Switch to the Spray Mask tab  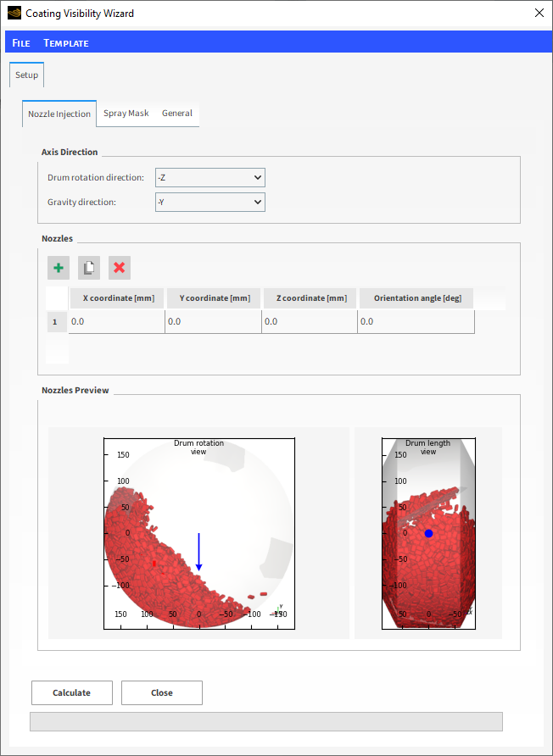coord(126,114)
